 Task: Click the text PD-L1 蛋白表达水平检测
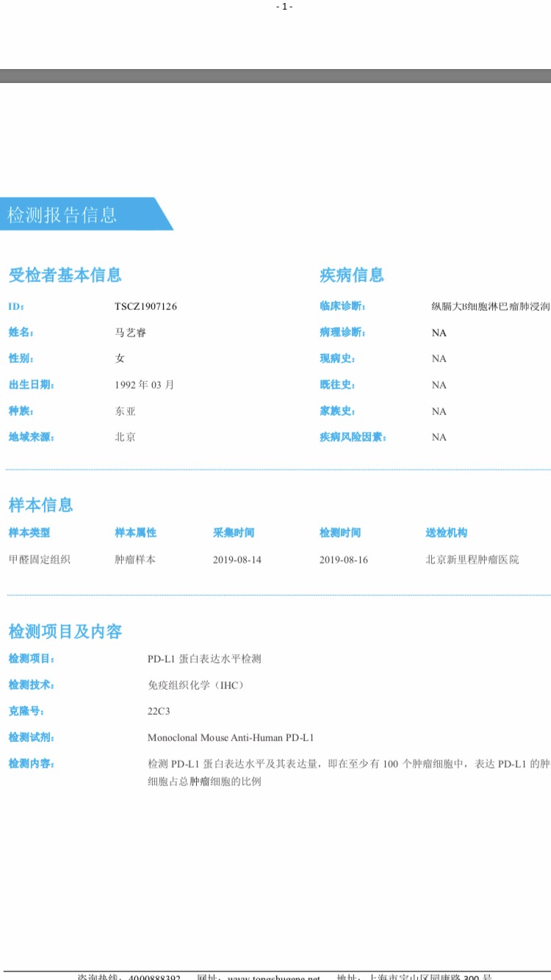204,659
